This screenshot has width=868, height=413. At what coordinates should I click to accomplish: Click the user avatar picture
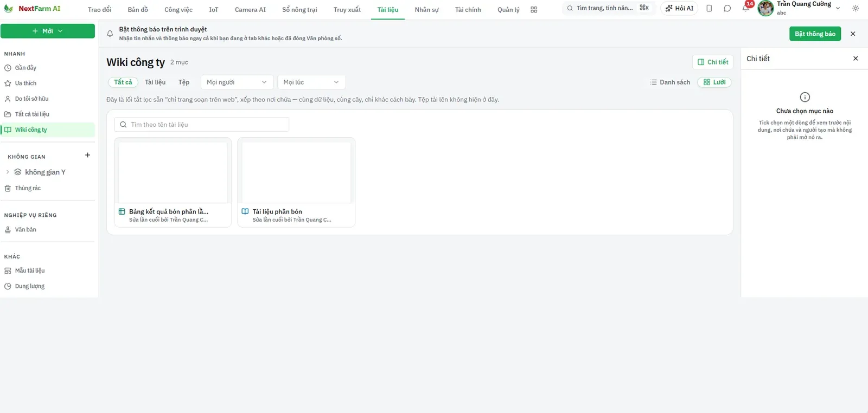click(765, 8)
